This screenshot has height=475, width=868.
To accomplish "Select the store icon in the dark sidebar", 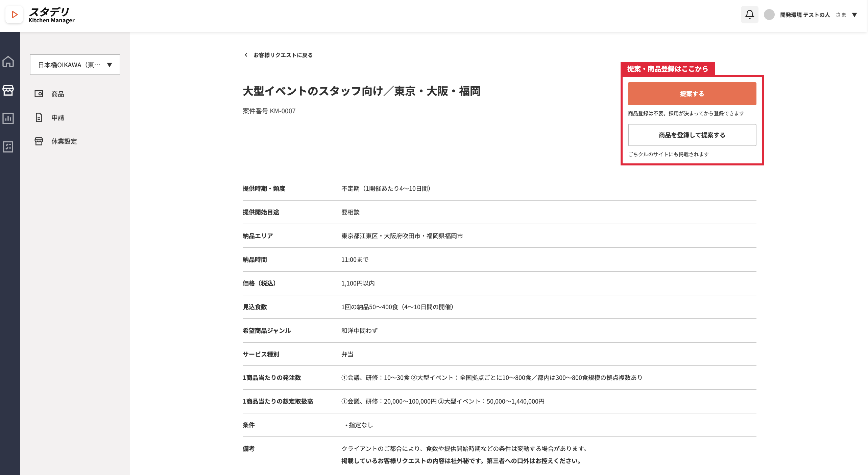I will (x=8, y=90).
